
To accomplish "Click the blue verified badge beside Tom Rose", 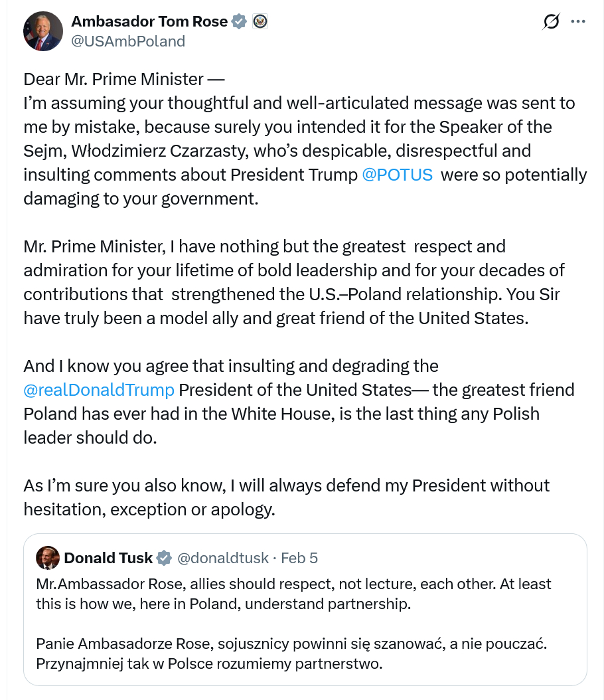I will 239,22.
